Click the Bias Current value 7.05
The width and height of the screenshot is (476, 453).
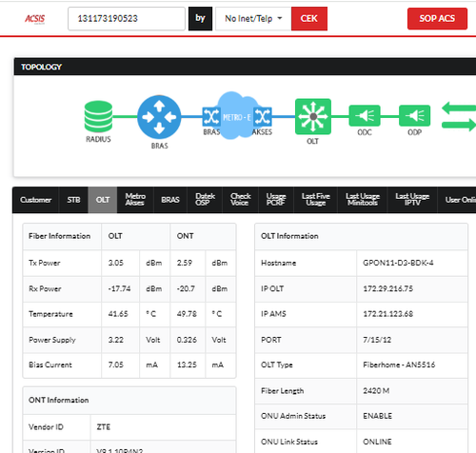(x=115, y=364)
